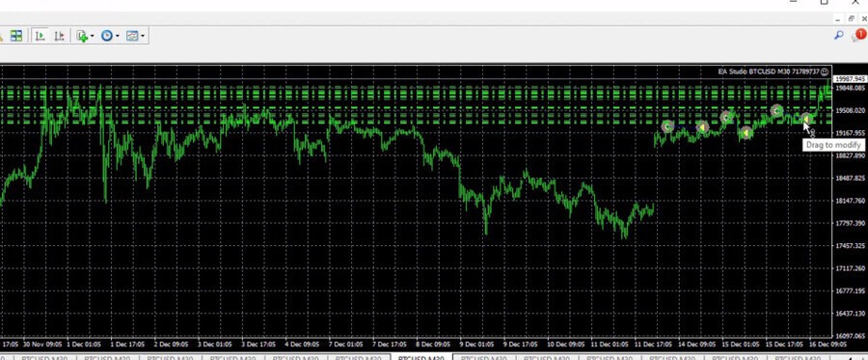Click time axis label 3 Dec 01:05

pos(215,344)
